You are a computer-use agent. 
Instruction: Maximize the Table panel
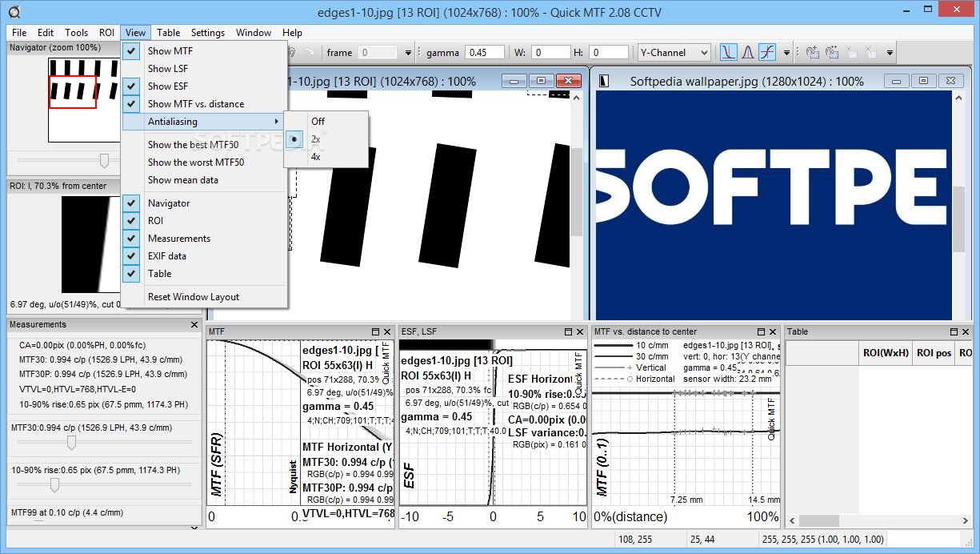point(955,331)
